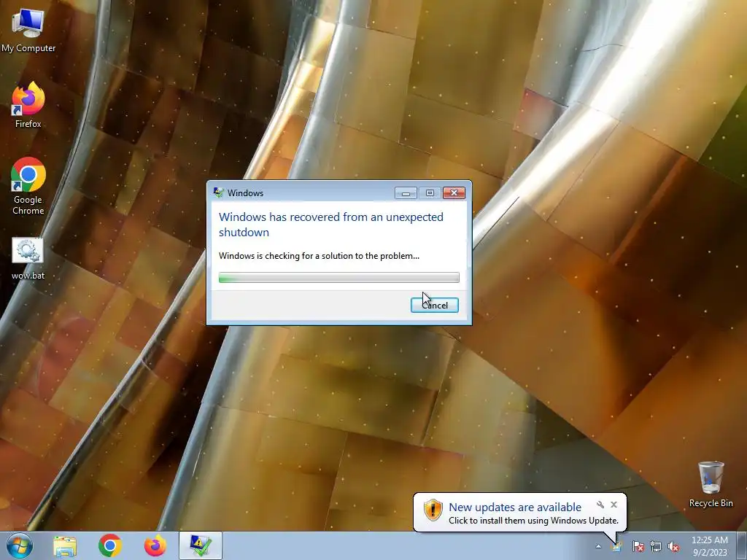
Task: Launch Chrome from the taskbar
Action: [110, 545]
